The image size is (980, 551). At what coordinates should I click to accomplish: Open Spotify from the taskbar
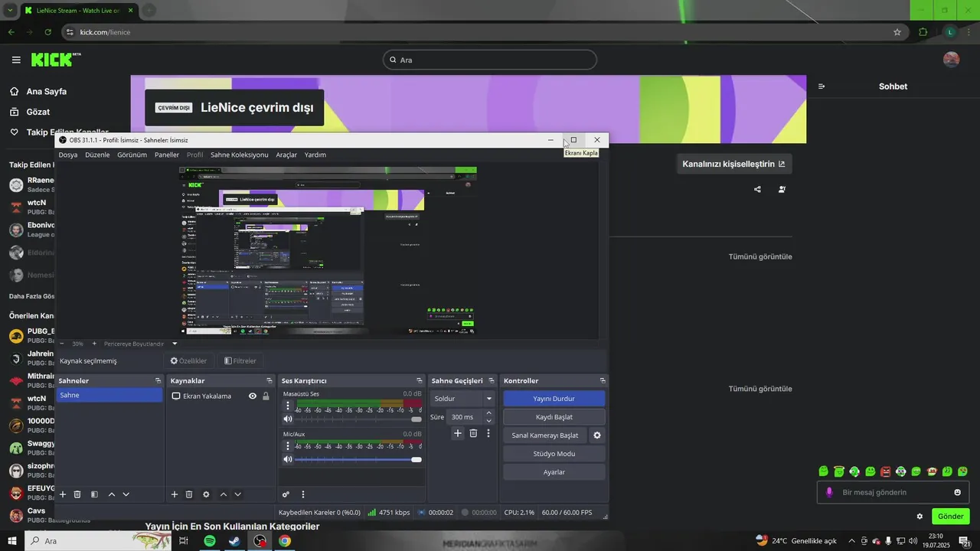pos(210,541)
